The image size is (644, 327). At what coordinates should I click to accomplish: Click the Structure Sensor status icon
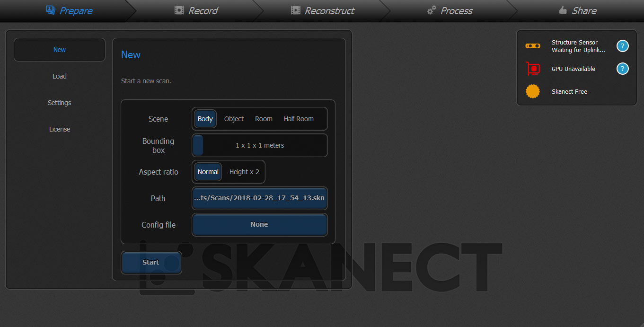tap(533, 46)
